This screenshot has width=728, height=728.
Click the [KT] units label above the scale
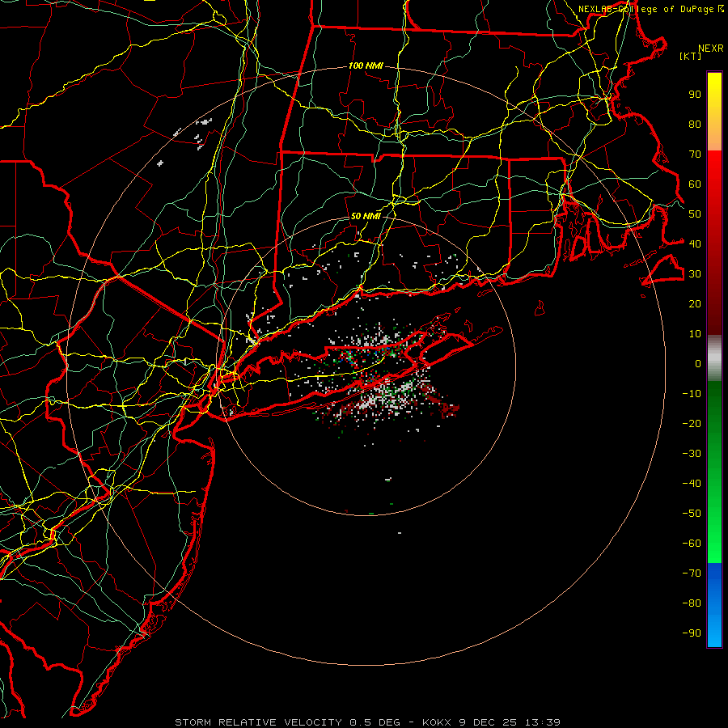click(690, 56)
